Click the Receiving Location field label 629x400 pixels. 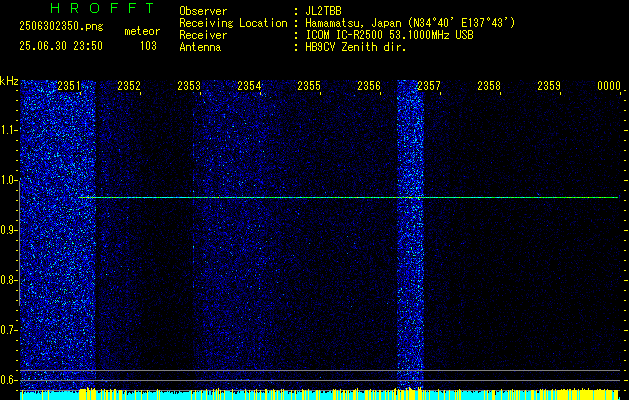coord(233,23)
